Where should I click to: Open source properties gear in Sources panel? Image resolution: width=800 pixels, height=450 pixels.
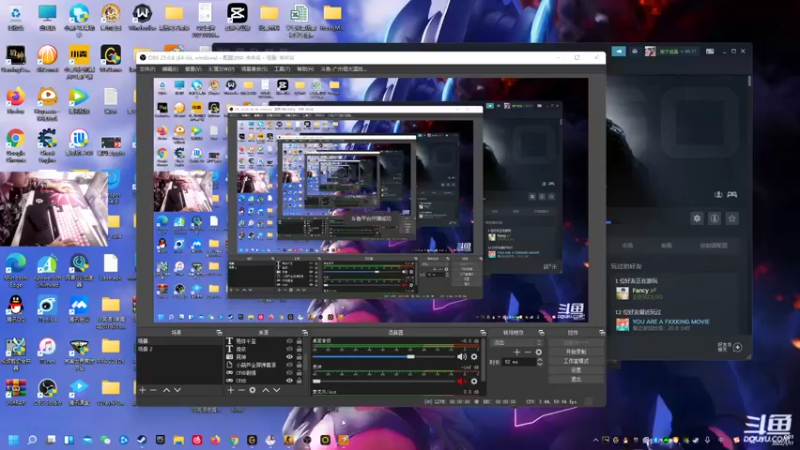(253, 390)
